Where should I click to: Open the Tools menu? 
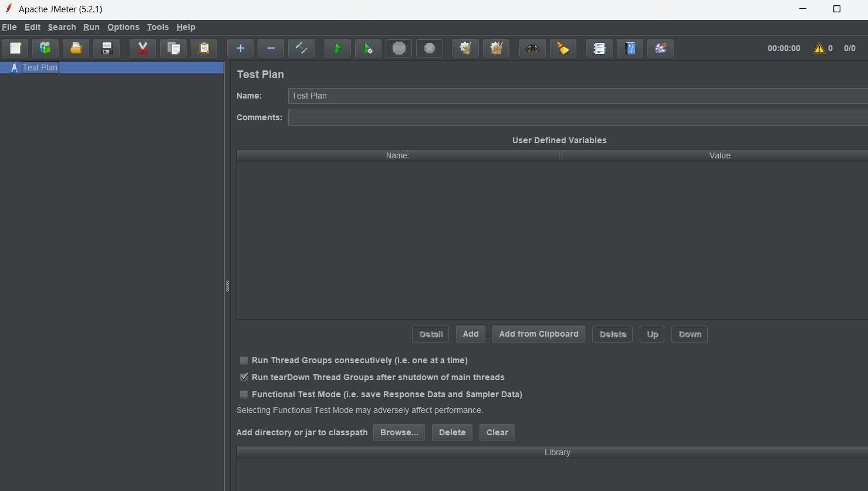click(x=158, y=27)
